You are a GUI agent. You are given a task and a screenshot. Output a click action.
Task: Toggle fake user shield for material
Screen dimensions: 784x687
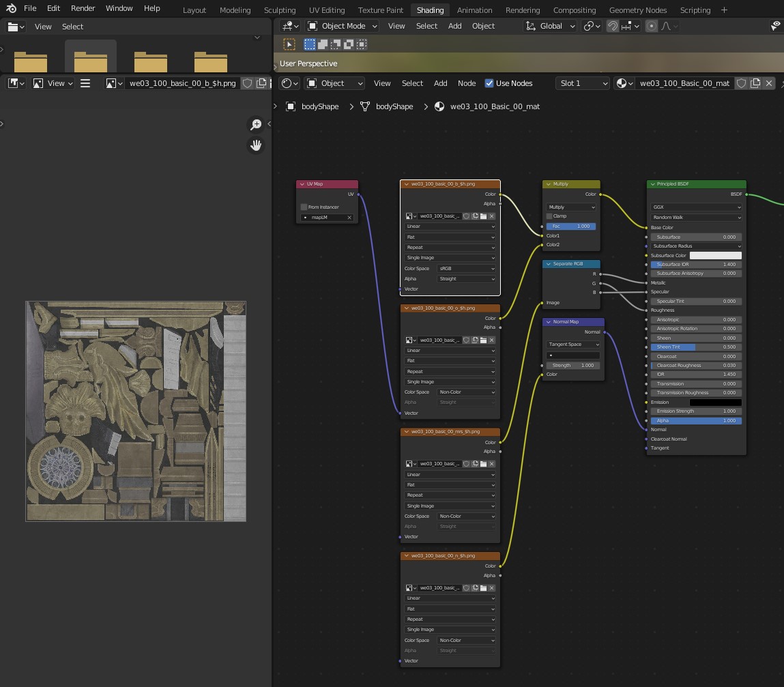[740, 83]
